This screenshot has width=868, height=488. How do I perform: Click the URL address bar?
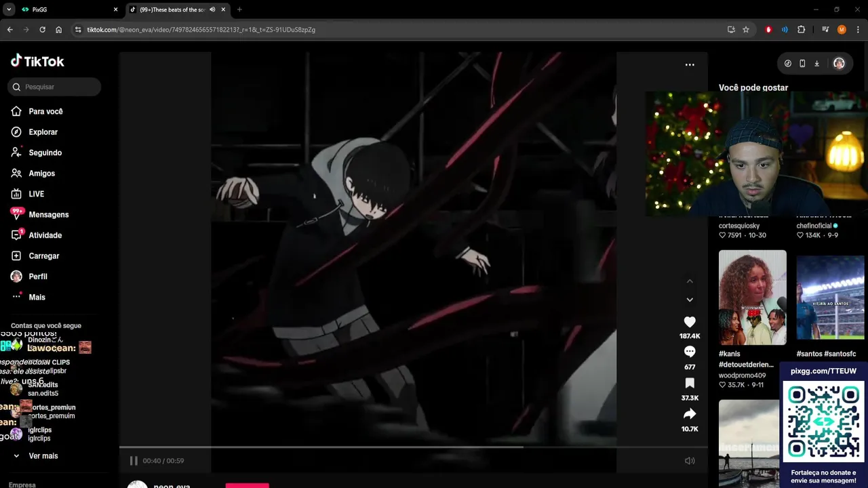tap(400, 30)
